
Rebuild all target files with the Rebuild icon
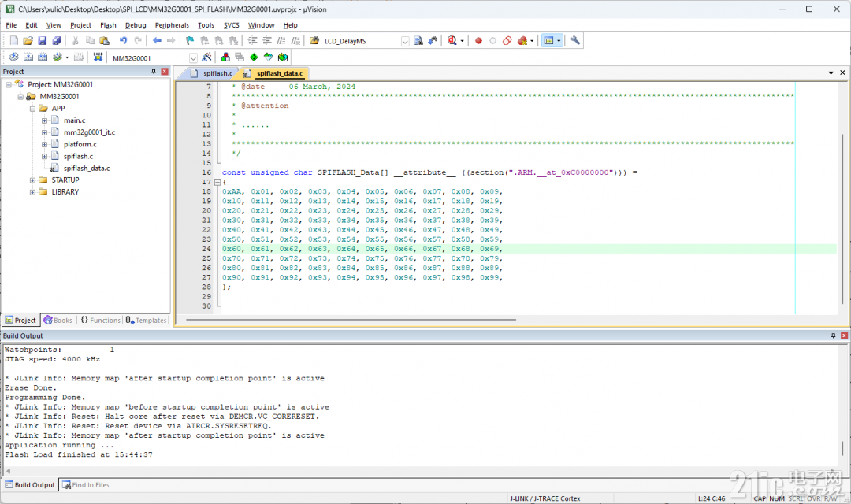[43, 57]
